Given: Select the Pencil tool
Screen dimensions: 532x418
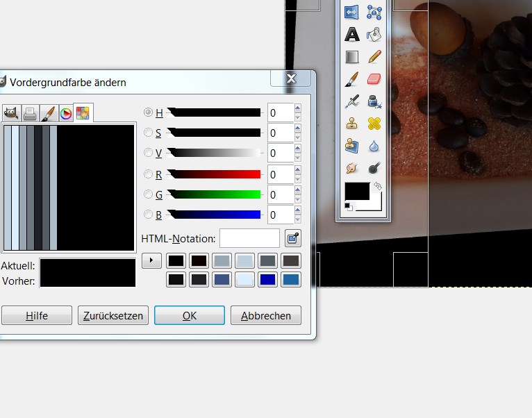Looking at the screenshot, I should [x=374, y=57].
